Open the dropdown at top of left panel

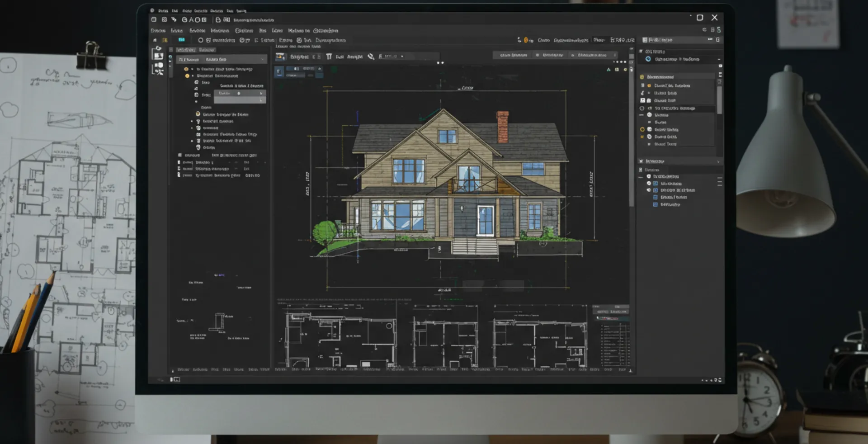tap(263, 60)
